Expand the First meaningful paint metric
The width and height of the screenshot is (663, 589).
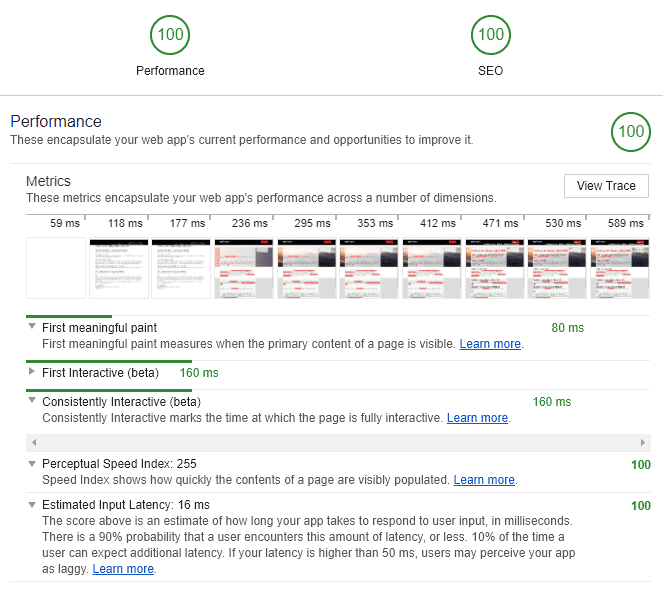[32, 327]
